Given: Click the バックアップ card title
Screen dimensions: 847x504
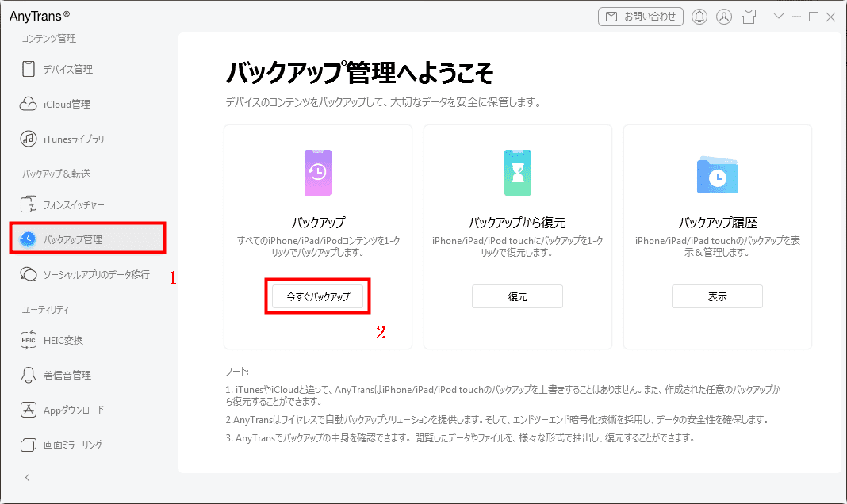Looking at the screenshot, I should 317,222.
